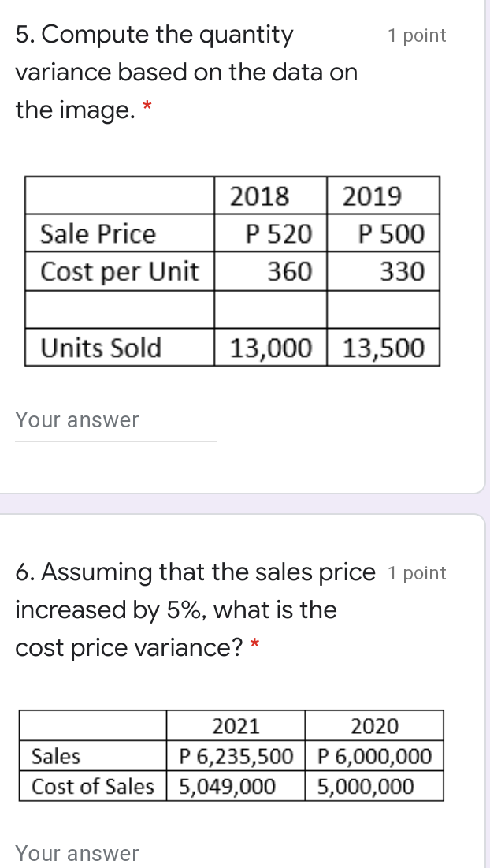This screenshot has width=490, height=868.
Task: Click the 1 point label on question 5
Action: point(417,35)
